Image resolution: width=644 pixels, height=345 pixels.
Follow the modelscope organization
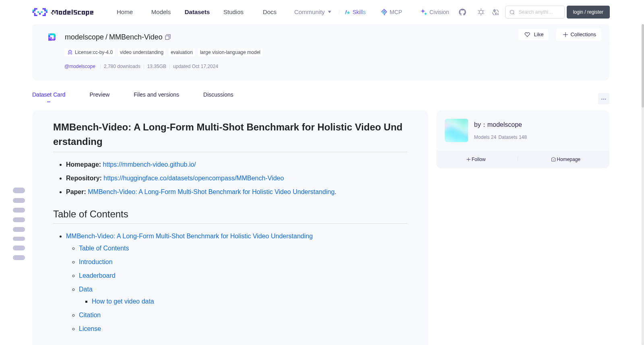[x=476, y=159]
